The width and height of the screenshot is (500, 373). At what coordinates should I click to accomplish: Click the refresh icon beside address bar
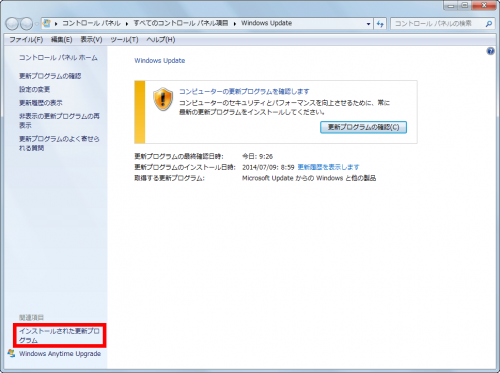point(380,24)
